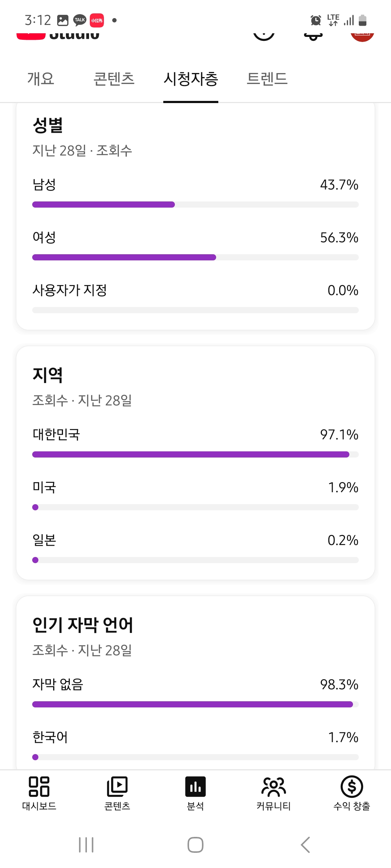The image size is (391, 868).
Task: Open the red profile avatar
Action: [x=362, y=35]
